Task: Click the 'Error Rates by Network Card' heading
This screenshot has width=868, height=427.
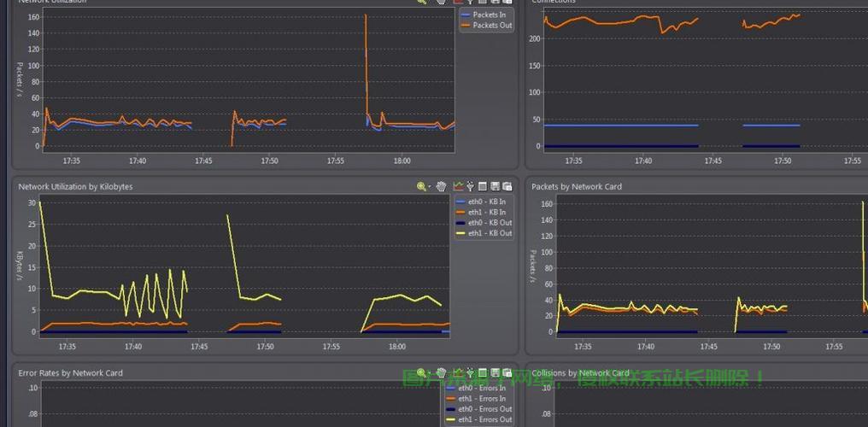Action: click(x=70, y=373)
